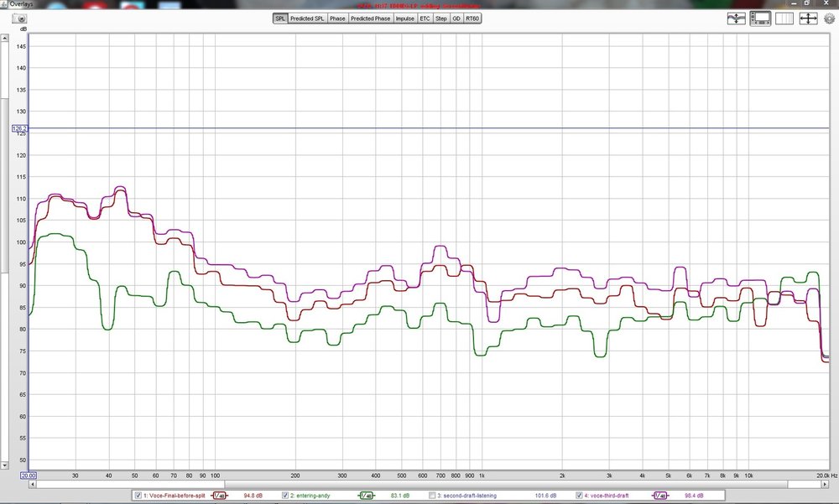Click the 83.1 dB value in legend
Viewport: 839px width, 504px height.
(x=400, y=496)
